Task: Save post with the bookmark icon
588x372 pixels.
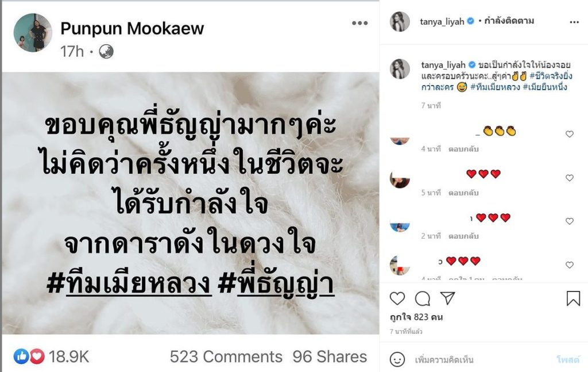Action: click(573, 298)
